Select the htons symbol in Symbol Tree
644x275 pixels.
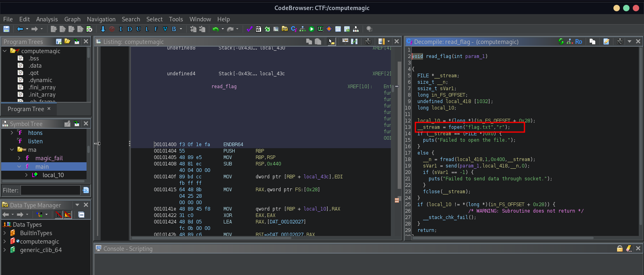tap(35, 133)
